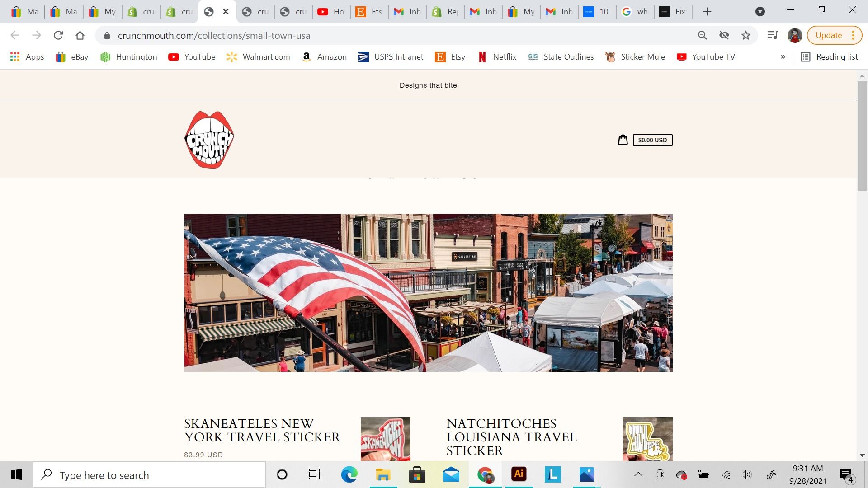This screenshot has width=868, height=488.
Task: Go to the browser home page
Action: [x=80, y=35]
